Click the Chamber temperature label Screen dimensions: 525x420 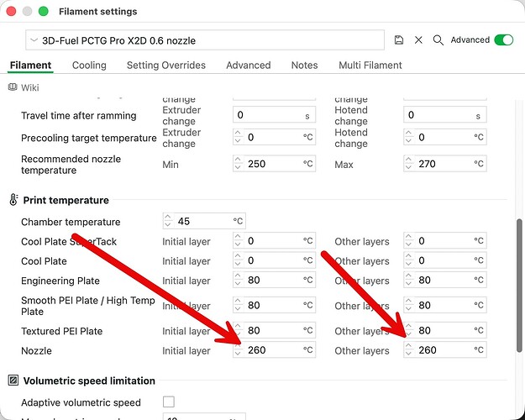(x=71, y=222)
